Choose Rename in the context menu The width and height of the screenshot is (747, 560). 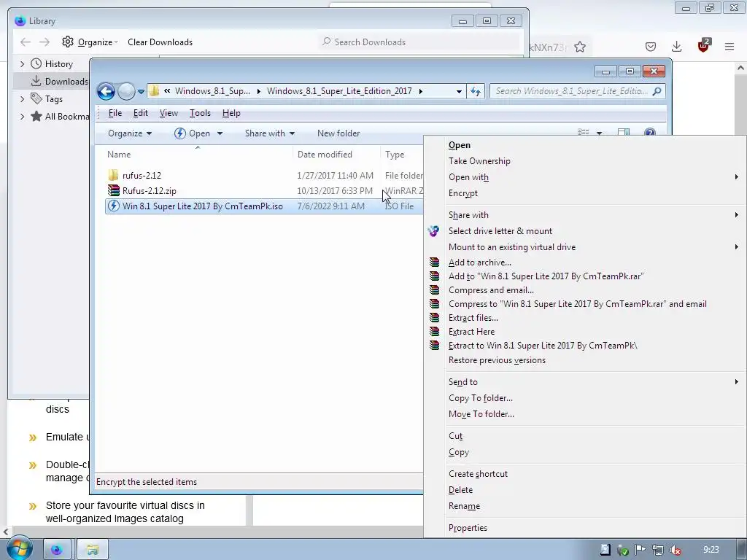coord(464,506)
